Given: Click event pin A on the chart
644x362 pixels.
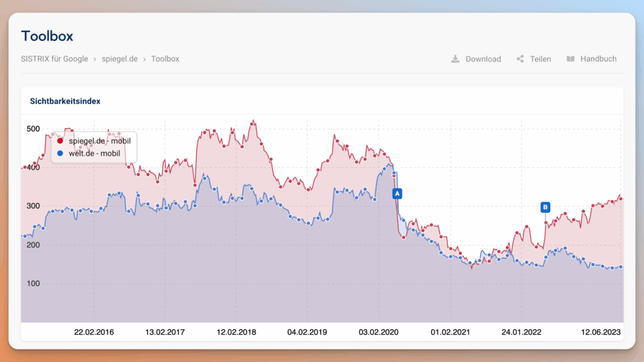Looking at the screenshot, I should [x=397, y=194].
